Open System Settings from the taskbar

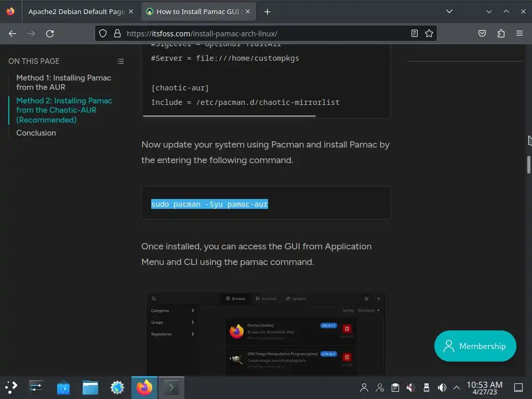click(x=36, y=388)
